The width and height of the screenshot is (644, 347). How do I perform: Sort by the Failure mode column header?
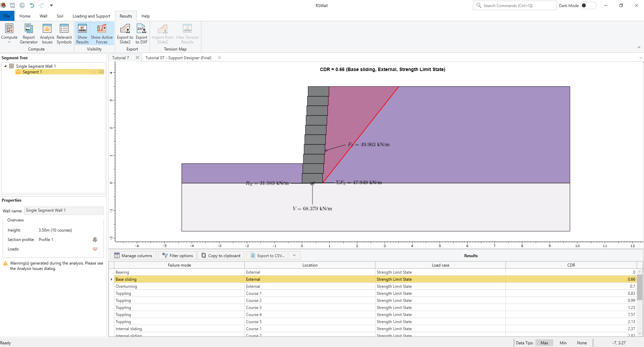point(179,265)
